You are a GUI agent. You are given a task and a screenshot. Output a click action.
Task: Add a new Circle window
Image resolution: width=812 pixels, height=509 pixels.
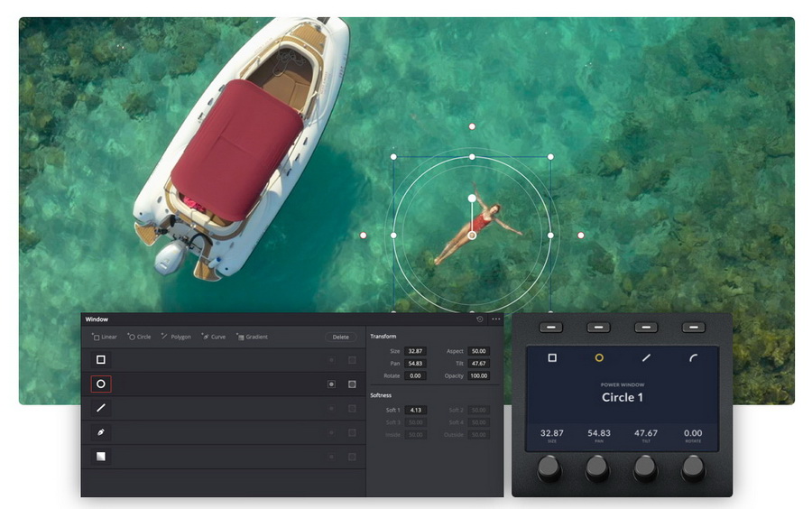point(139,337)
